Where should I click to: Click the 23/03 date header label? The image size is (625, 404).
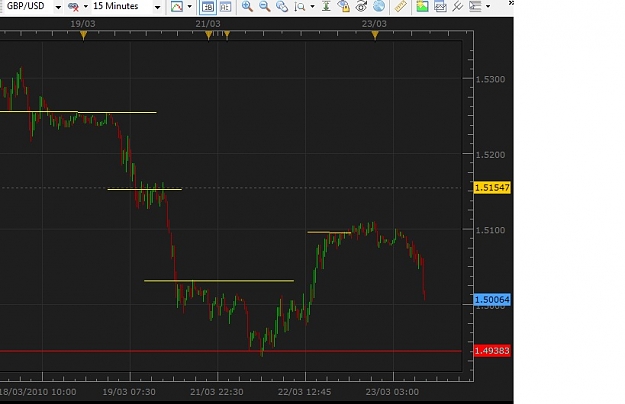coord(374,24)
